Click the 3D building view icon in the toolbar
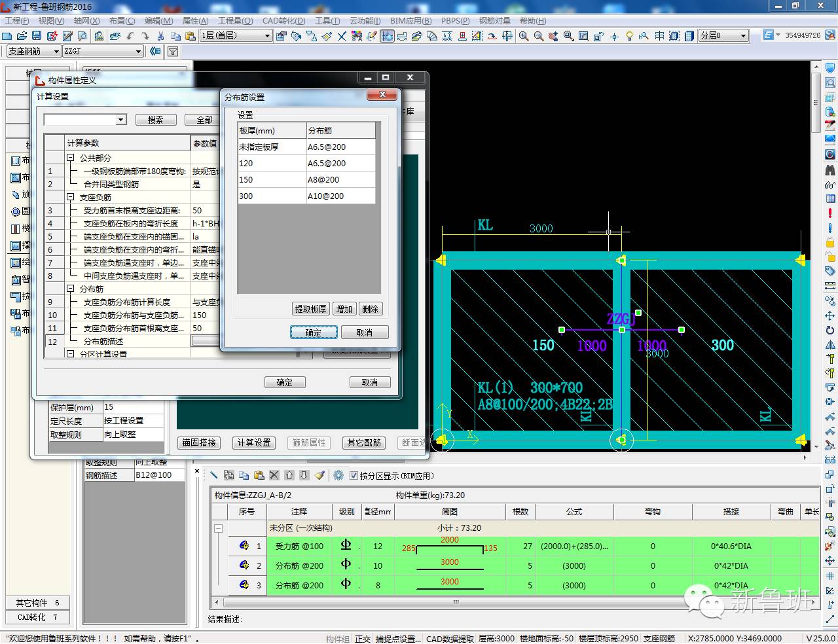Viewport: 838px width, 644px height. (689, 36)
